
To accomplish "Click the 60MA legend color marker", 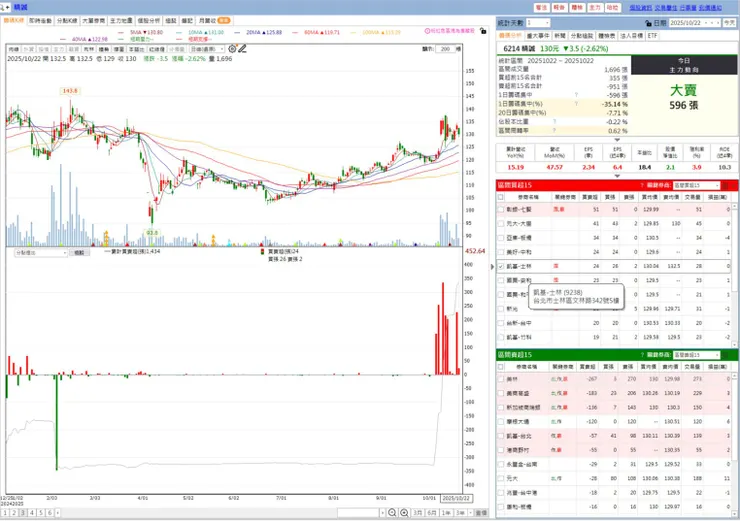I will tap(295, 32).
